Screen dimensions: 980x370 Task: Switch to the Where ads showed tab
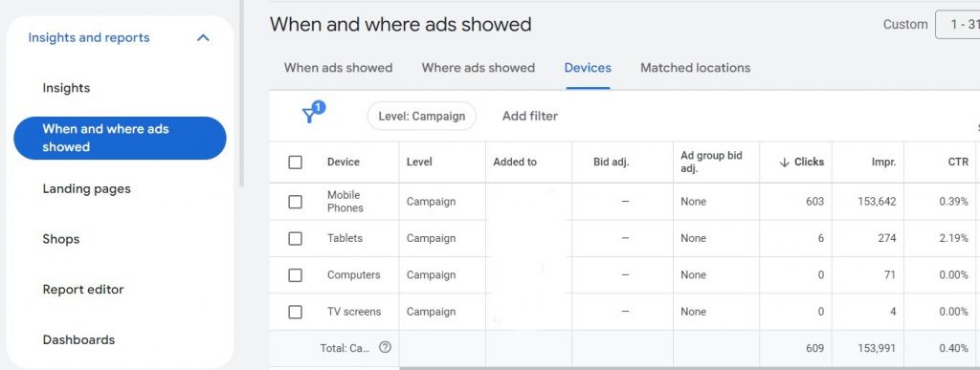pyautogui.click(x=479, y=68)
